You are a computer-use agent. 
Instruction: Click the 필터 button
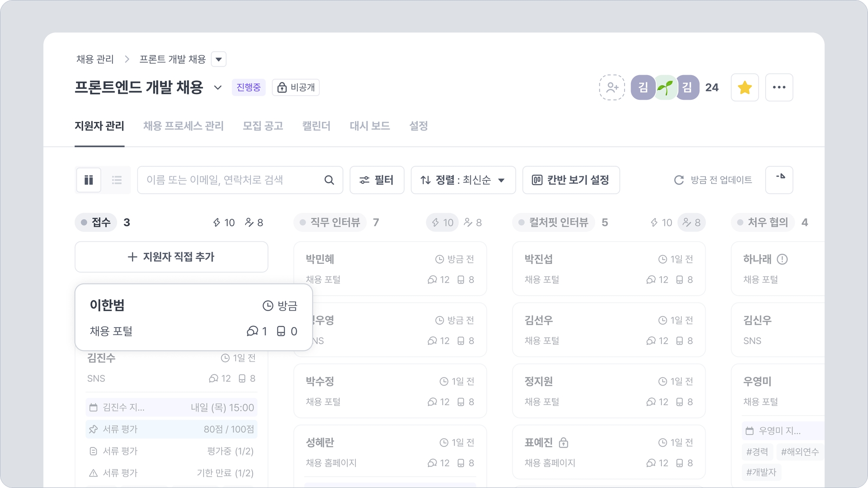[377, 180]
